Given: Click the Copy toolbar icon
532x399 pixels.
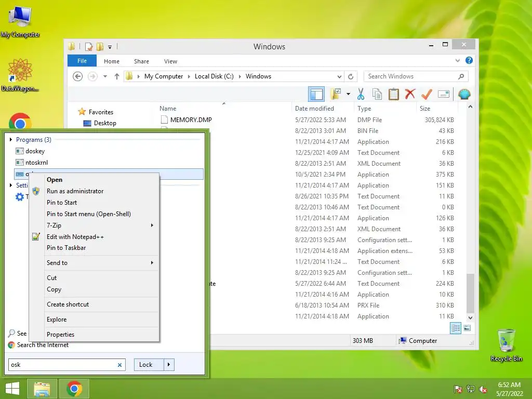Looking at the screenshot, I should [x=377, y=94].
